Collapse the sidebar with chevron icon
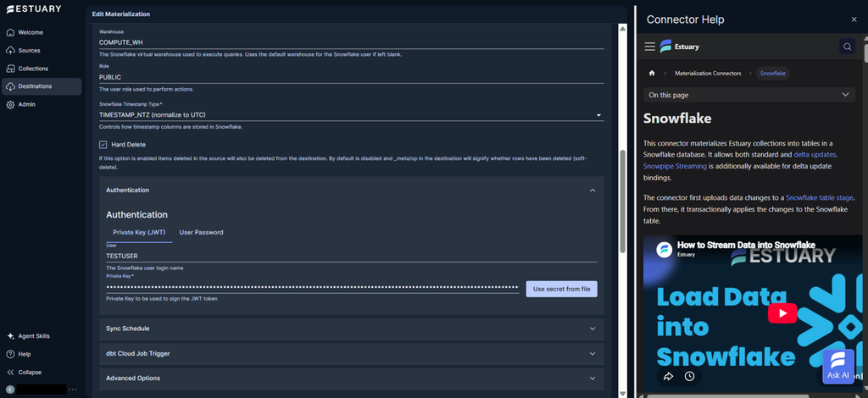The height and width of the screenshot is (398, 868). [10, 373]
